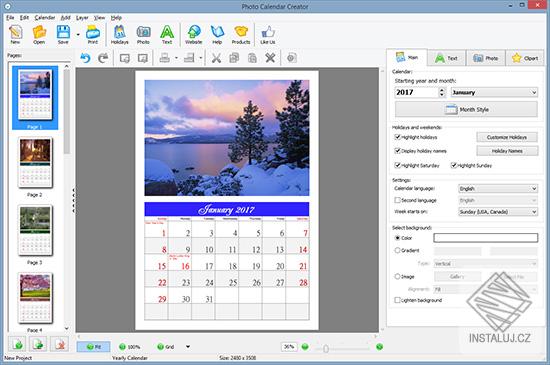The width and height of the screenshot is (550, 365).
Task: Open the File menu
Action: pyautogui.click(x=10, y=18)
